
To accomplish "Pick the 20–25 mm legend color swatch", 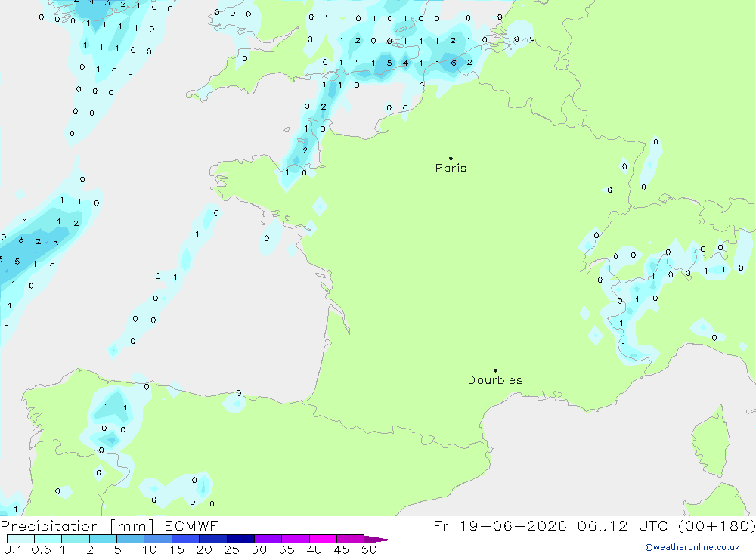I will (213, 539).
